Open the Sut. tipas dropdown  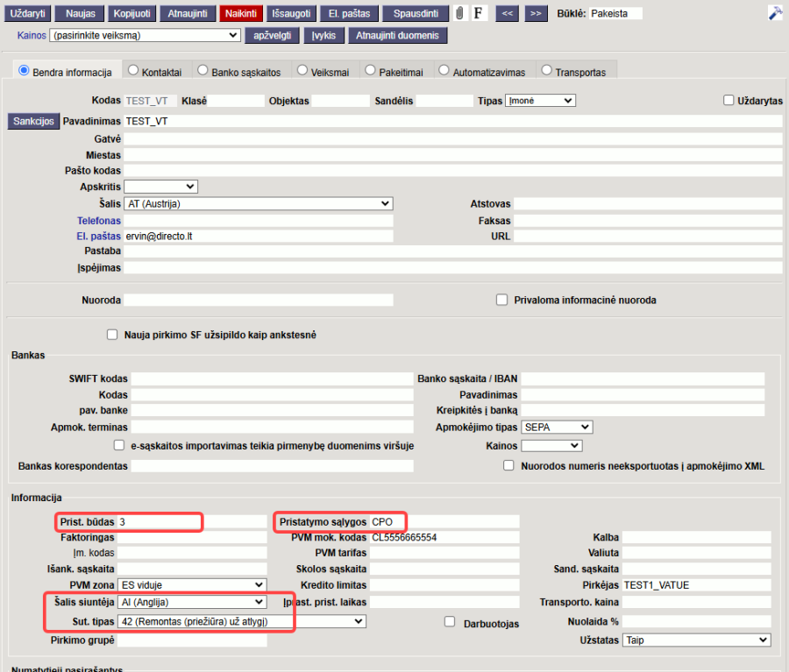pos(242,622)
